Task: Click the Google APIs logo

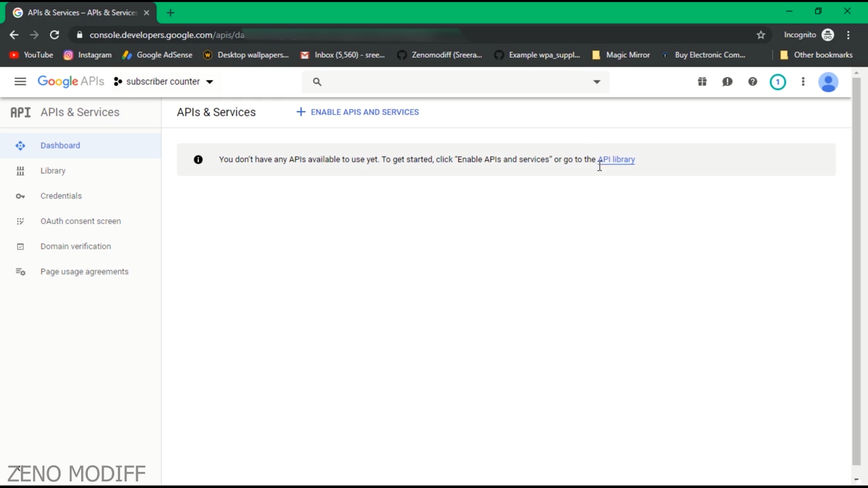Action: pyautogui.click(x=71, y=81)
